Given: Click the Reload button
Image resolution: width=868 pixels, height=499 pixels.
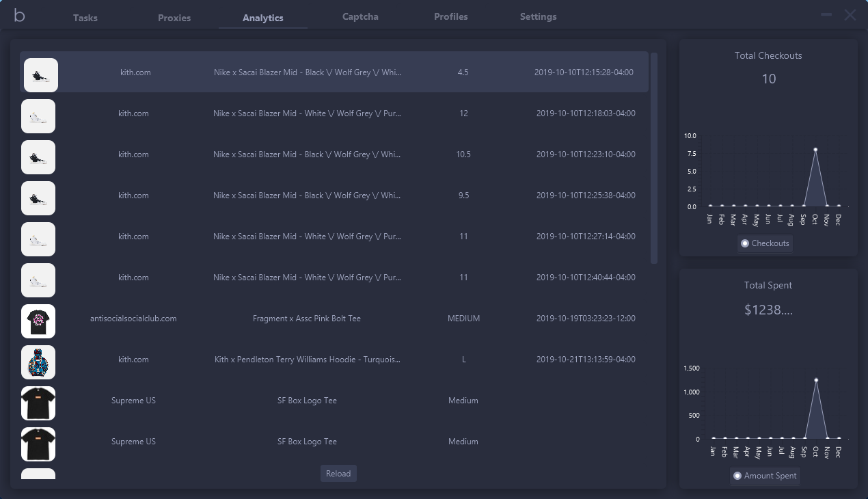Looking at the screenshot, I should click(x=338, y=474).
